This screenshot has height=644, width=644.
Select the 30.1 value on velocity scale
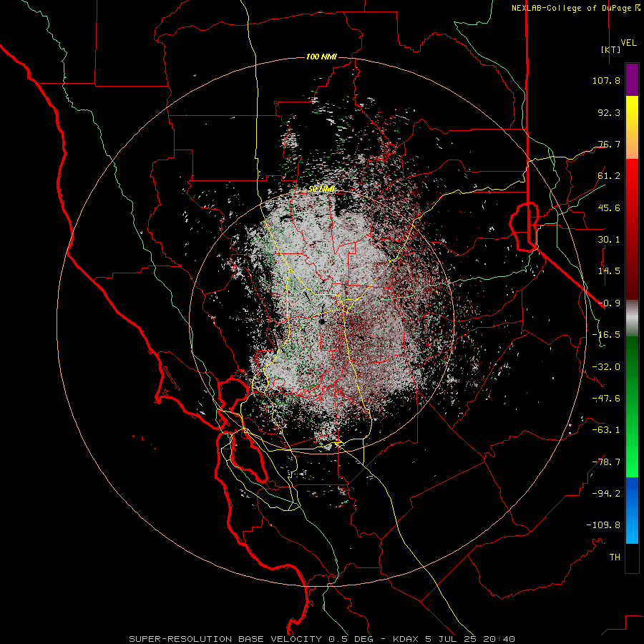609,240
